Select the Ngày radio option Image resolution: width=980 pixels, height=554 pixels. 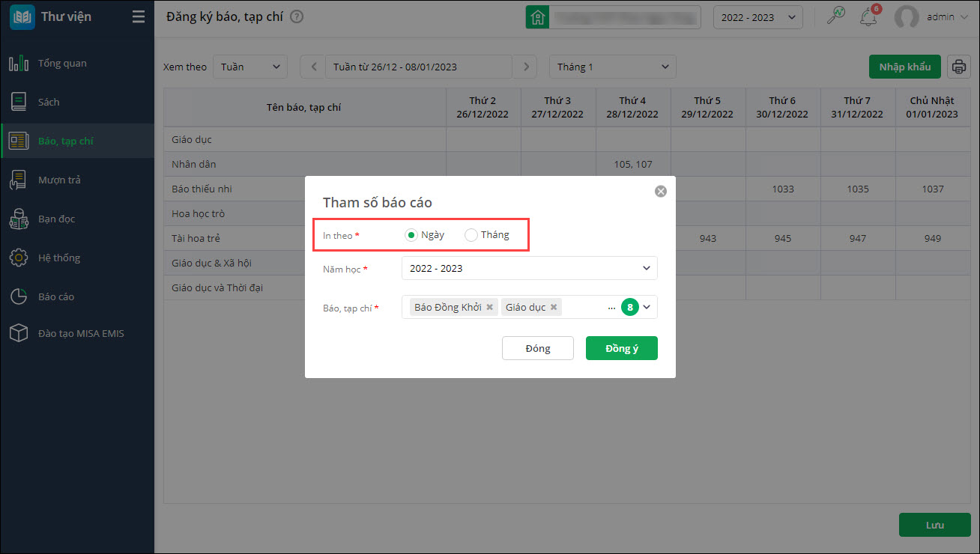tap(411, 235)
